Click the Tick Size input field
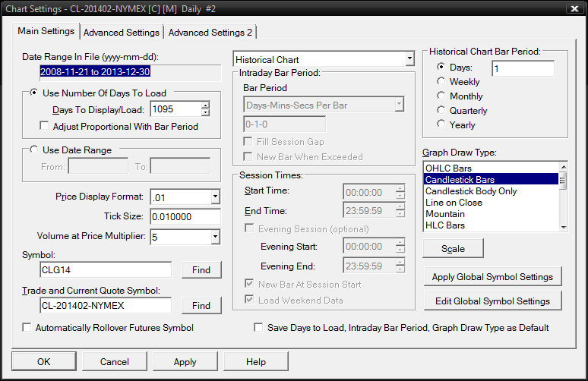 point(185,216)
